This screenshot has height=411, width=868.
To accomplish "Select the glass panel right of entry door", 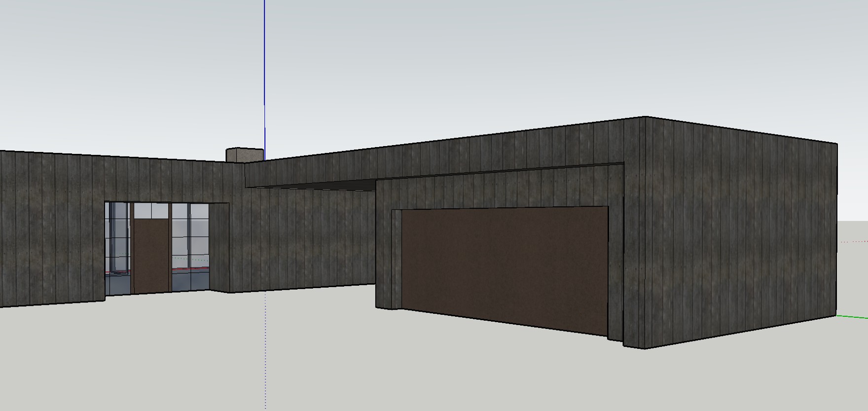I will click(x=190, y=247).
